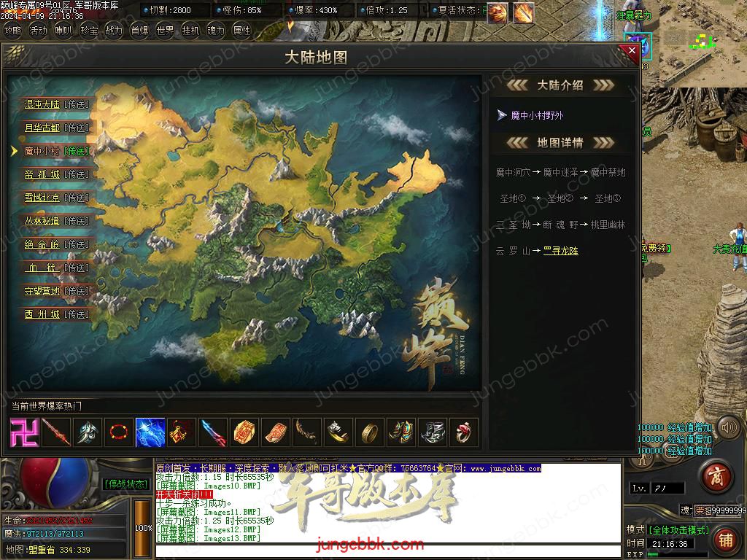Select the colorful ornate armor item

click(x=401, y=432)
